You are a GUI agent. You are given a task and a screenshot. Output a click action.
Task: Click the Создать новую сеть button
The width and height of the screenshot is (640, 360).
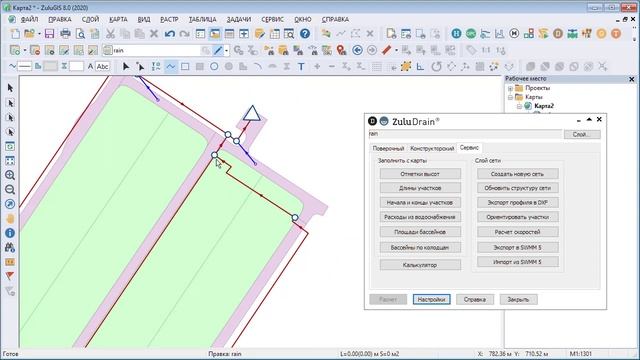517,174
